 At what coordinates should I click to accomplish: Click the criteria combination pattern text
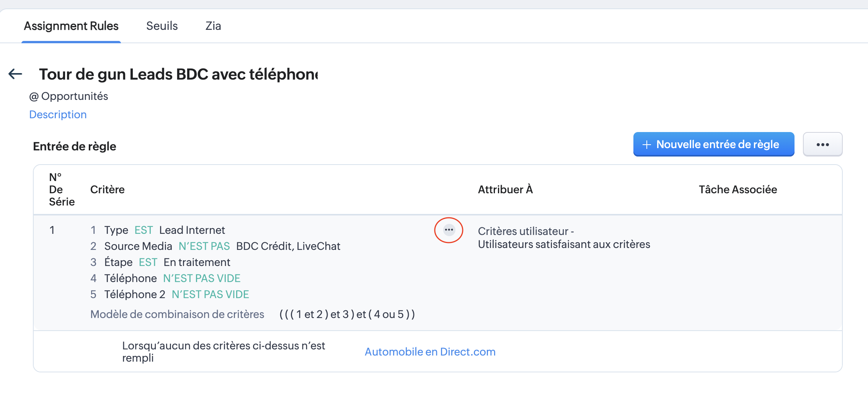[347, 314]
